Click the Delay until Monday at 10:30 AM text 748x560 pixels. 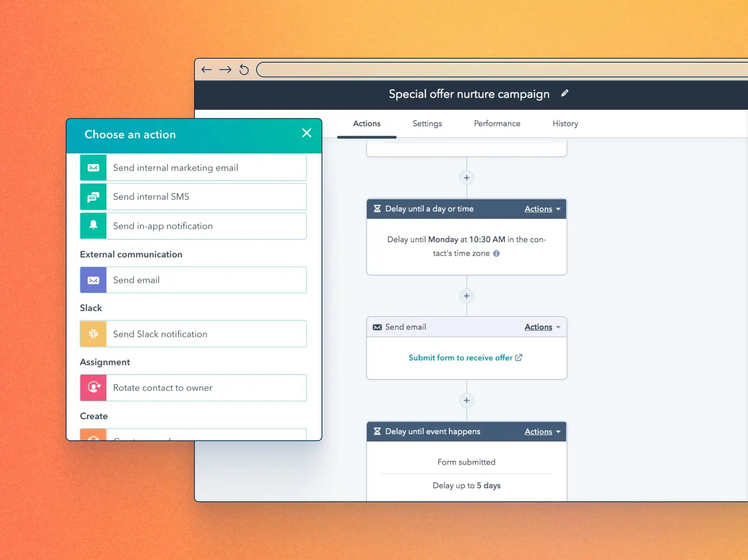coord(466,246)
